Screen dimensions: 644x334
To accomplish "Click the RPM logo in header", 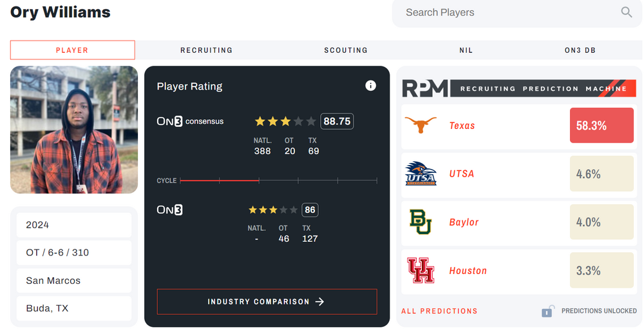I will click(x=425, y=88).
